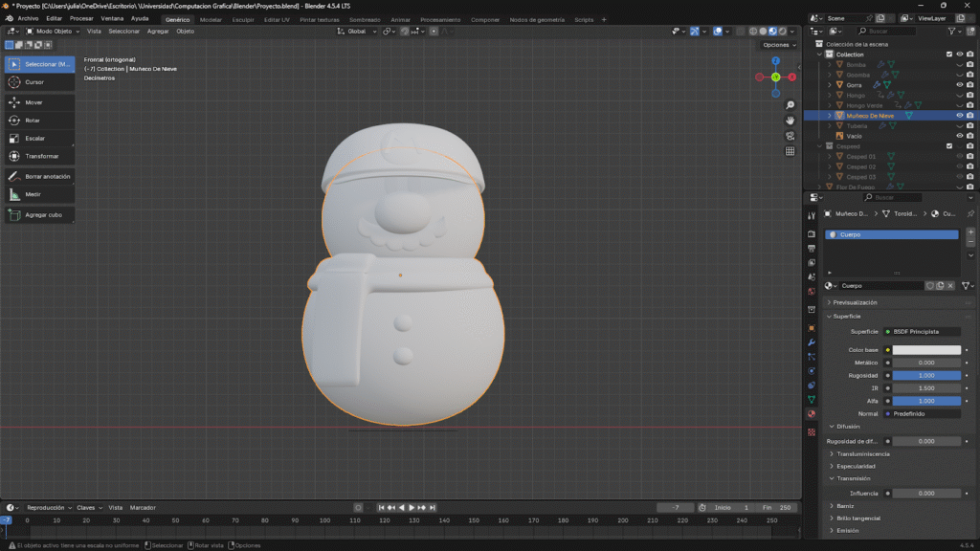Viewport: 980px width, 551px height.
Task: Click the Color base white swatch
Action: [926, 350]
